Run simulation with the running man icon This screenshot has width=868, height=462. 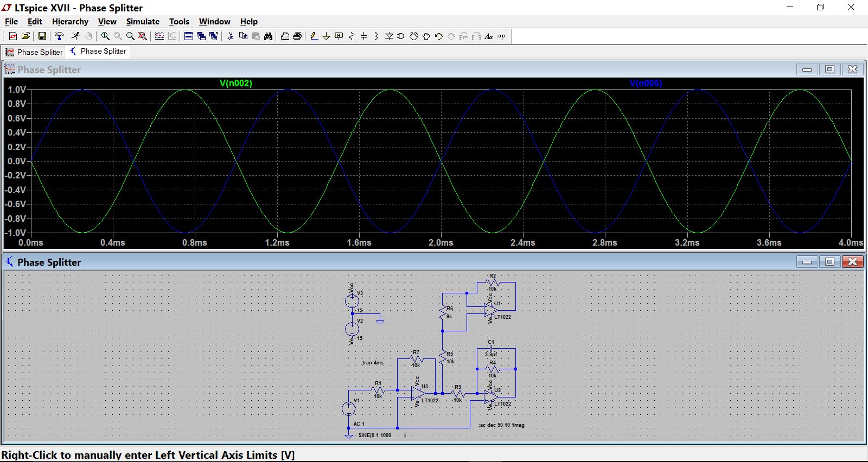(75, 36)
